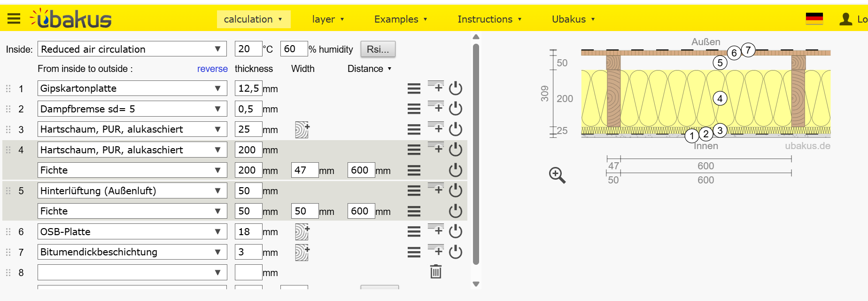Open layer options menu for Gipskartonplatte
The height and width of the screenshot is (301, 868).
[x=413, y=88]
